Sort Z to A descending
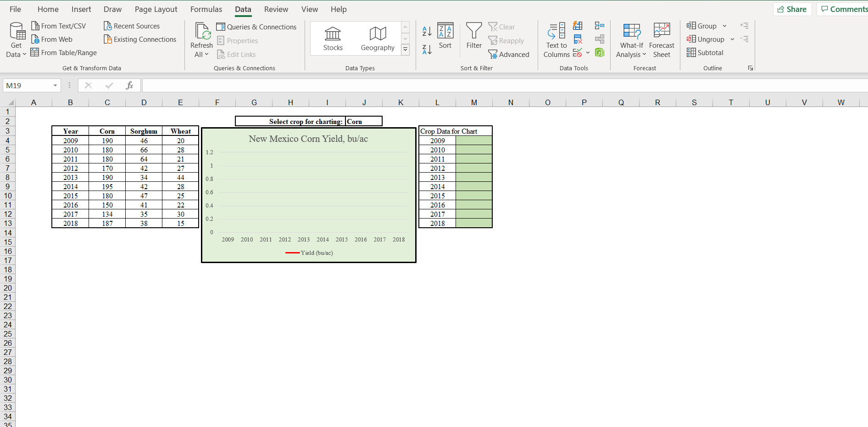868x427 pixels. click(x=427, y=50)
